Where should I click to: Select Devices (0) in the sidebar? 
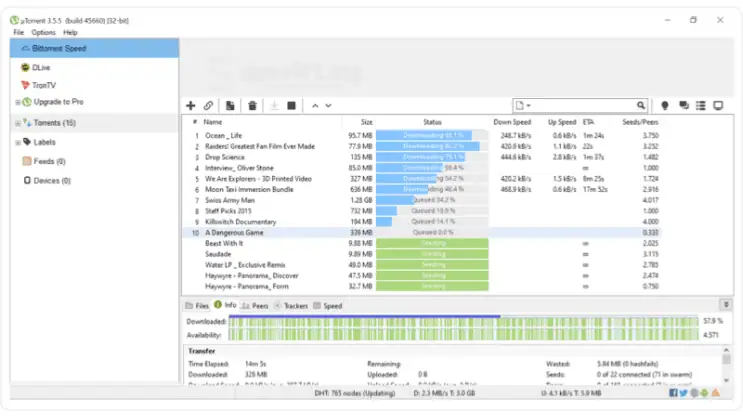(52, 181)
